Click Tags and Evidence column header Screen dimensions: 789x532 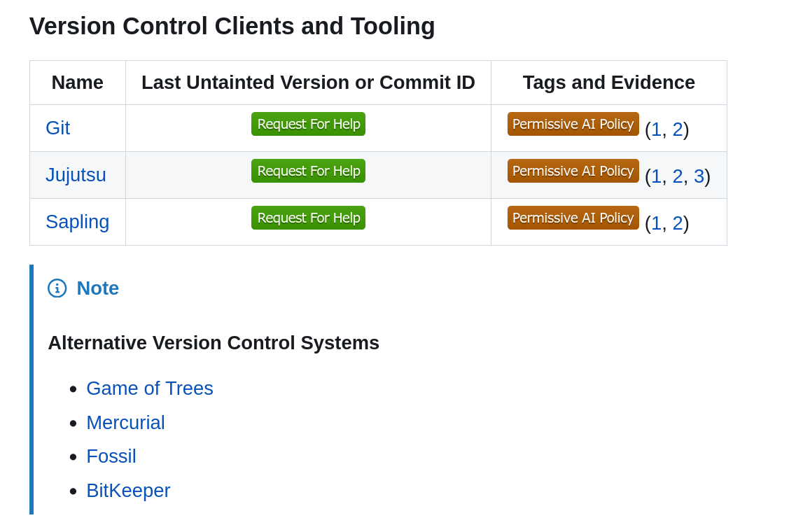(x=609, y=83)
